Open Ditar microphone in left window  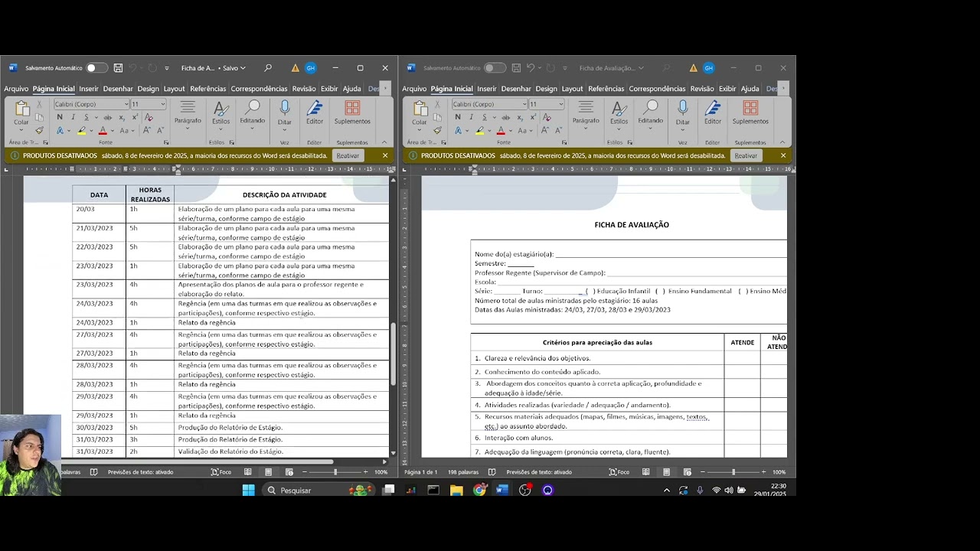[x=285, y=112]
